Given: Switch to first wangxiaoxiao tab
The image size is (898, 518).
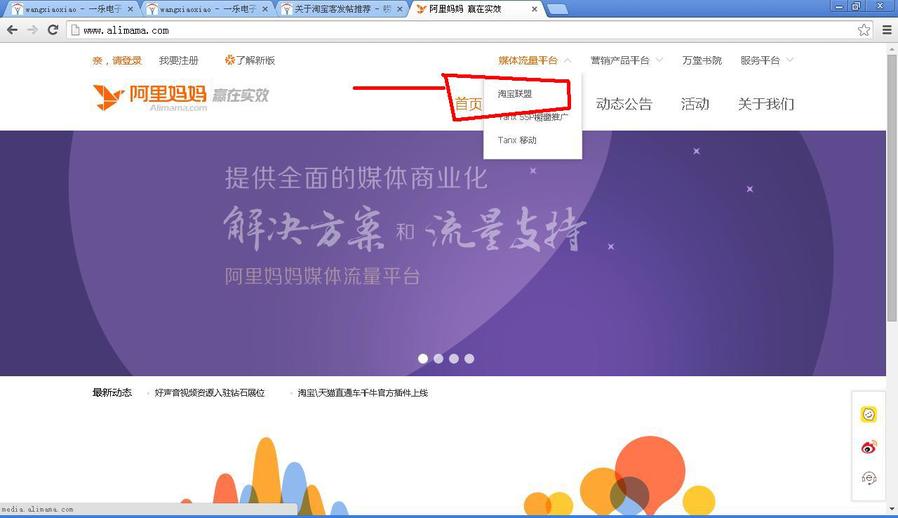Looking at the screenshot, I should pyautogui.click(x=72, y=9).
